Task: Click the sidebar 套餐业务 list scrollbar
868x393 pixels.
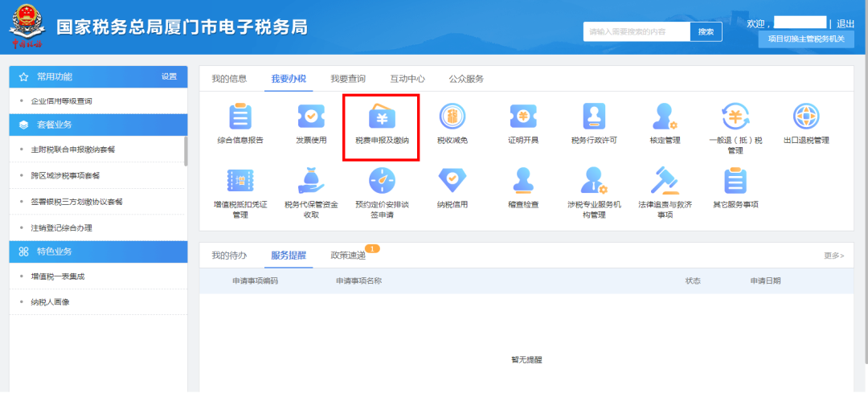Action: [x=186, y=150]
